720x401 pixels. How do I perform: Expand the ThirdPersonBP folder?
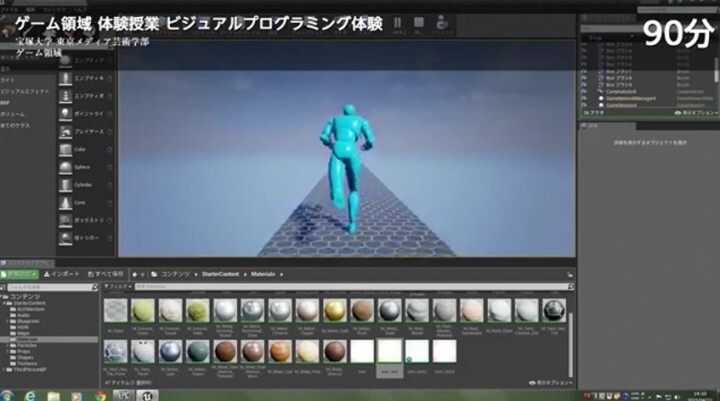click(x=5, y=370)
